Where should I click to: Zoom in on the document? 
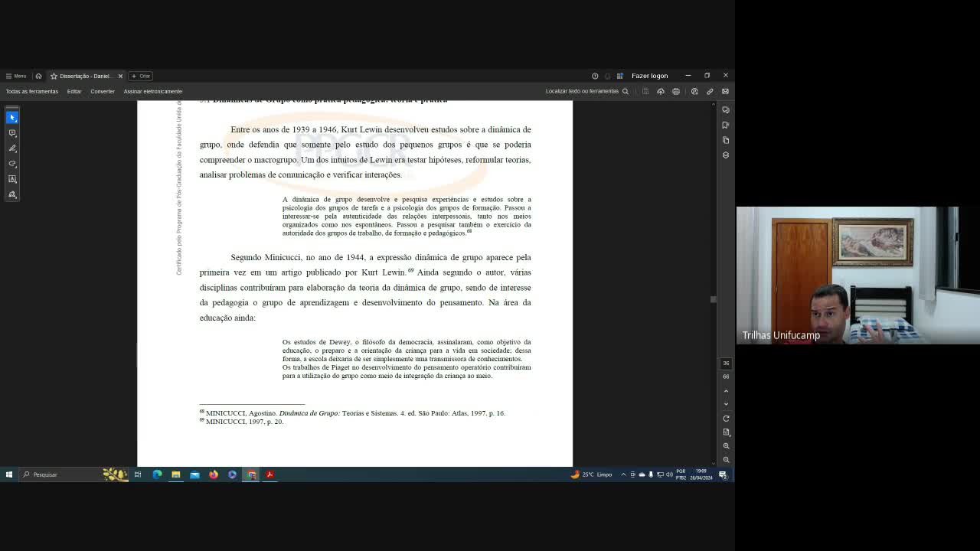(x=726, y=445)
